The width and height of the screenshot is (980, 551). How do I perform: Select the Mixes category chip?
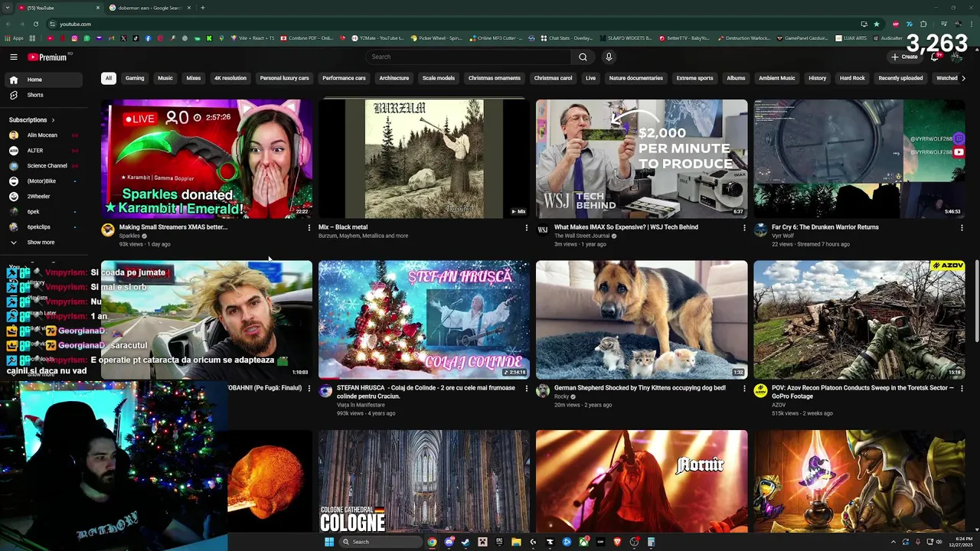pyautogui.click(x=194, y=78)
